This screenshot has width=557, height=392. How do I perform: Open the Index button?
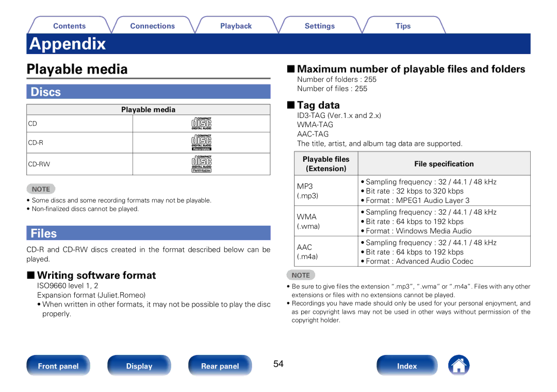(407, 365)
